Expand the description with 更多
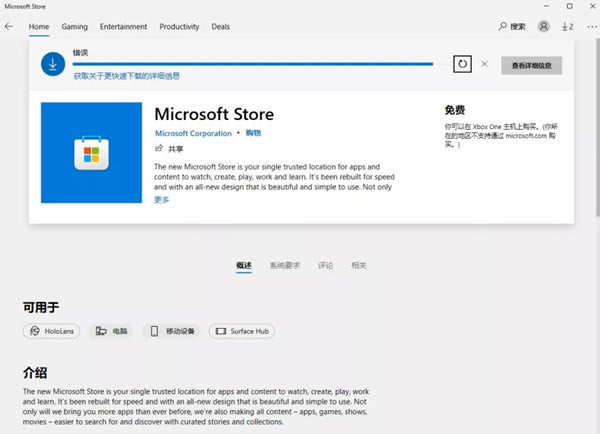The height and width of the screenshot is (434, 600). click(x=162, y=199)
